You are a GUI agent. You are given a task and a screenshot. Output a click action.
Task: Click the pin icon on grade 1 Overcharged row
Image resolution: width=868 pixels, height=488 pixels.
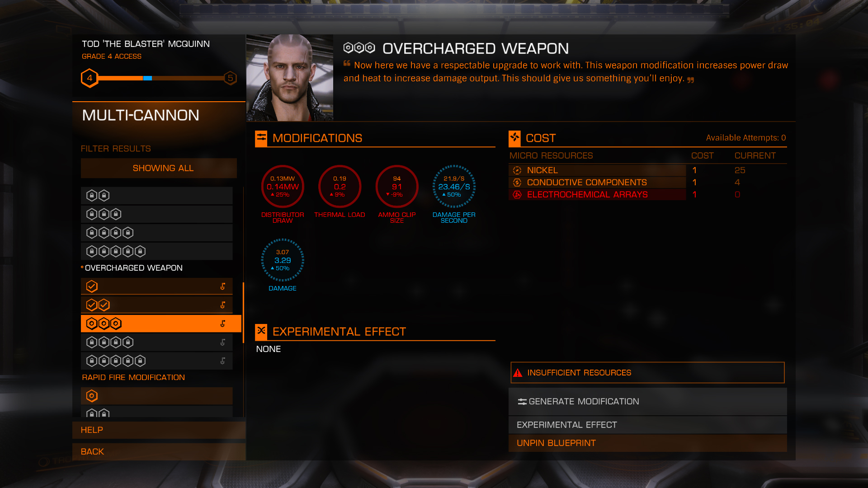click(222, 286)
